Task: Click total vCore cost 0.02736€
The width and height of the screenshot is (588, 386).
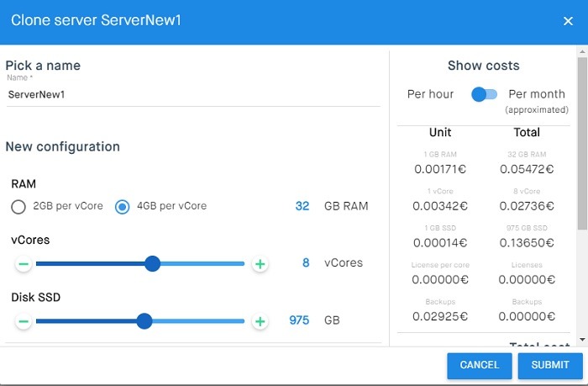Action: coord(527,206)
